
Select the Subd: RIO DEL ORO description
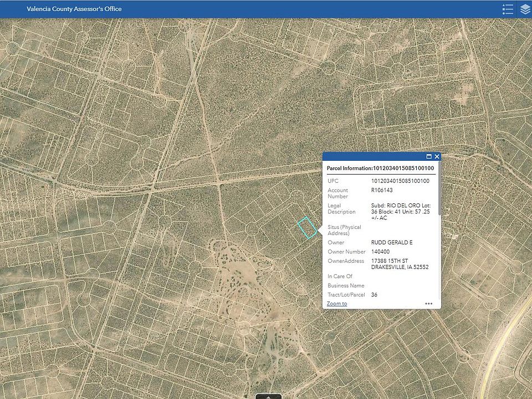tap(401, 212)
